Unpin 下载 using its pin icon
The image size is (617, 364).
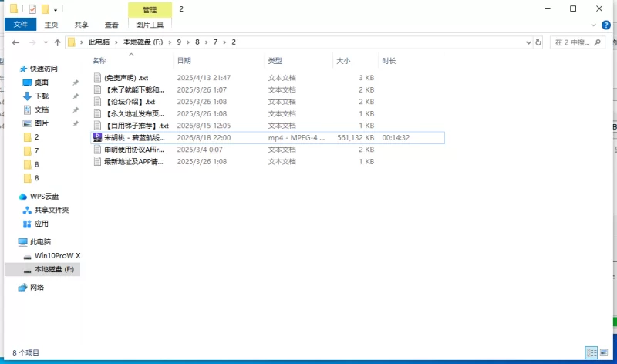[75, 96]
